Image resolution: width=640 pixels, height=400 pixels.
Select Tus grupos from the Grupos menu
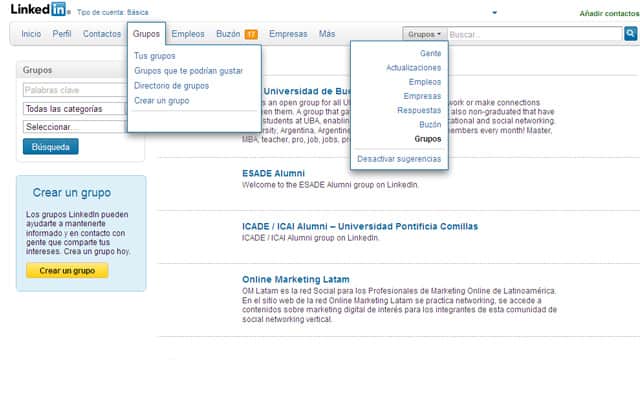[x=155, y=56]
